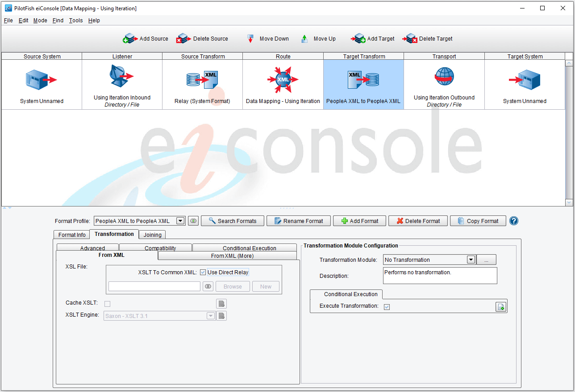This screenshot has height=392, width=575.
Task: Click the Copy Format button
Action: pos(478,221)
